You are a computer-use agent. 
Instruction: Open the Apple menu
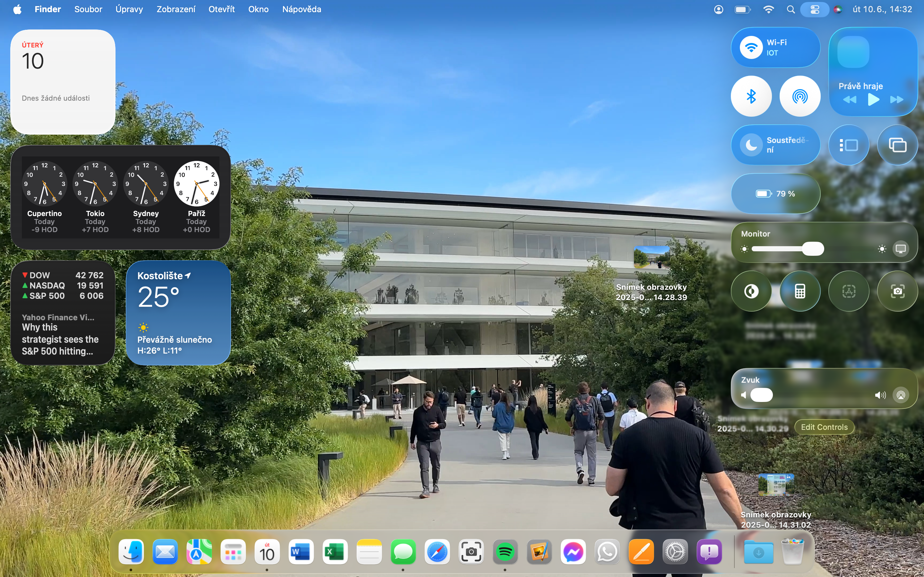(x=17, y=9)
